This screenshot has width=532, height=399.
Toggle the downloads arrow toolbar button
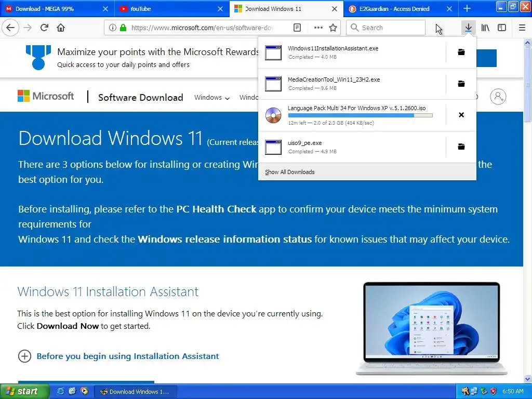tap(468, 28)
